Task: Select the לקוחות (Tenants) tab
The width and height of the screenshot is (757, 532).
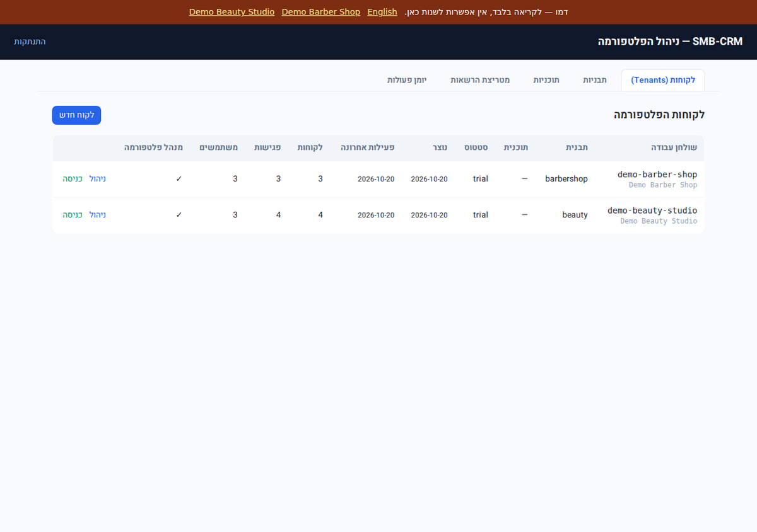Action: click(x=663, y=80)
